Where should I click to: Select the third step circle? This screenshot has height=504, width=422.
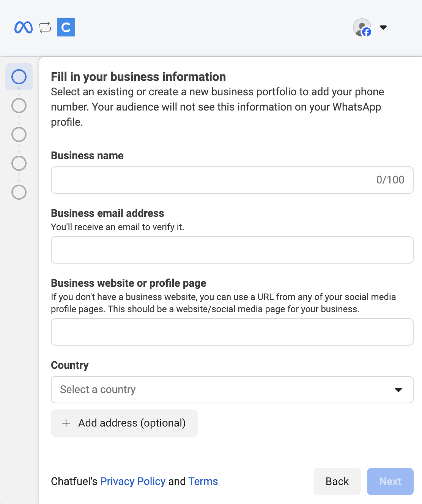tap(19, 134)
